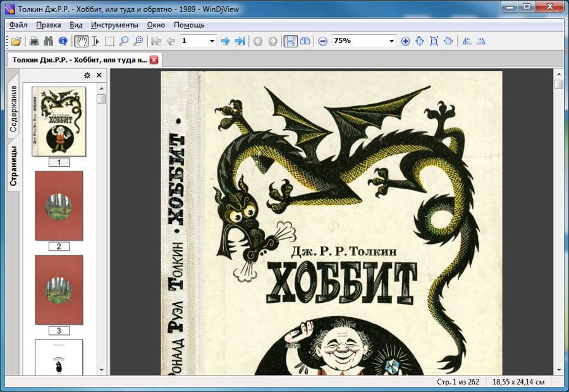
Task: Open the Find binoculars tool
Action: 48,41
